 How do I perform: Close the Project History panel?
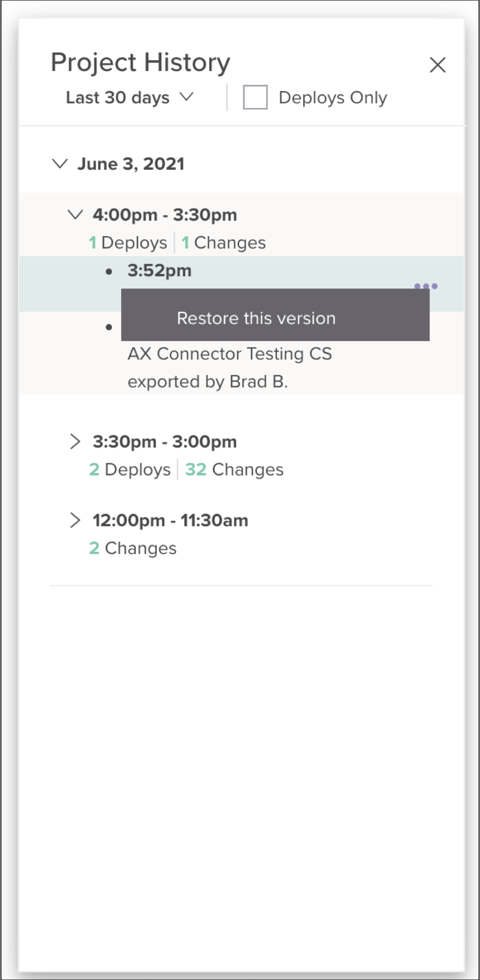pos(437,65)
